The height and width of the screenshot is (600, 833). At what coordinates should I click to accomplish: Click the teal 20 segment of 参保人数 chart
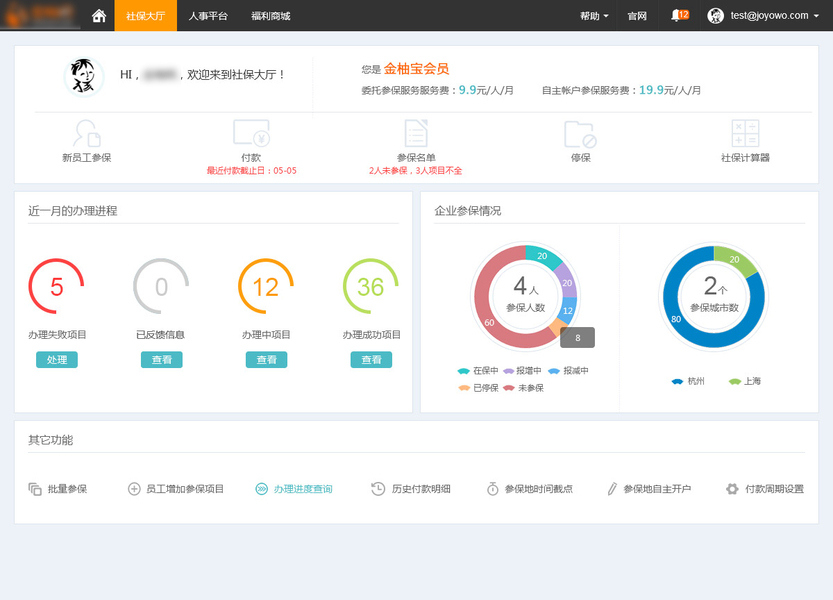(x=542, y=256)
